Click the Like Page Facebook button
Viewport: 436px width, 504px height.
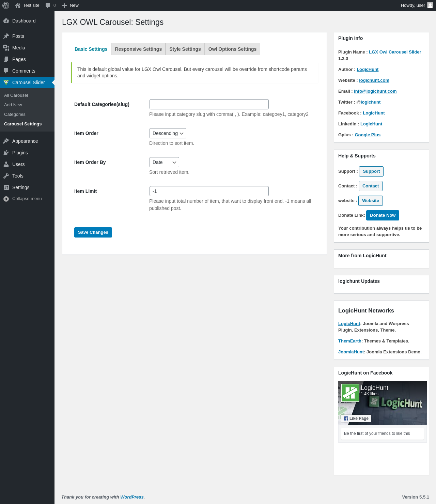pos(356,418)
